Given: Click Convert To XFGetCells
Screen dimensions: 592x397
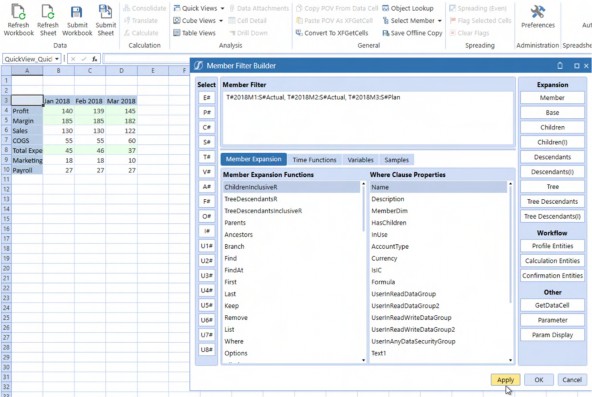Looking at the screenshot, I should [x=332, y=33].
